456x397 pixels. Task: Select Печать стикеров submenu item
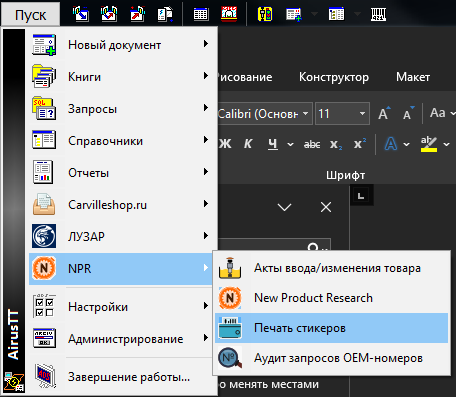[331, 328]
